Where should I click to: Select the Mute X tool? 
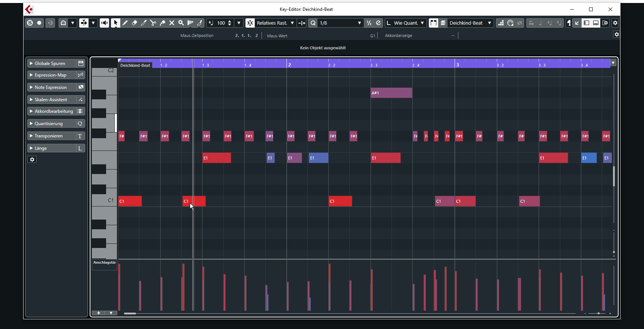point(172,23)
